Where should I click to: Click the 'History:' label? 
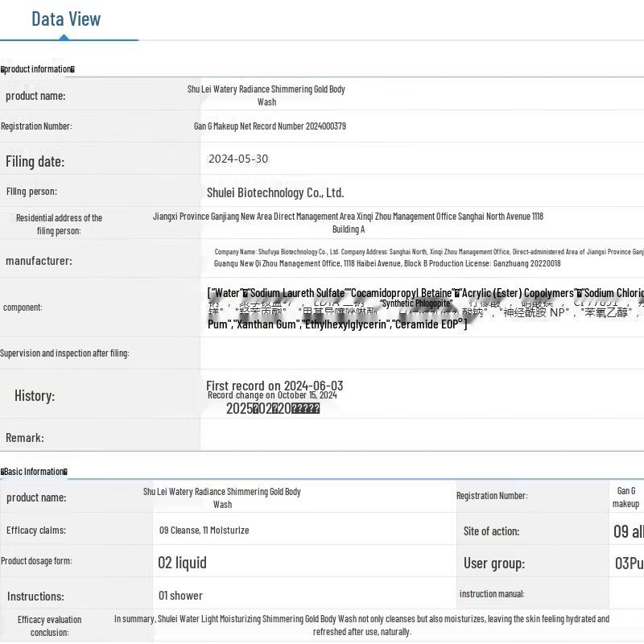(35, 395)
